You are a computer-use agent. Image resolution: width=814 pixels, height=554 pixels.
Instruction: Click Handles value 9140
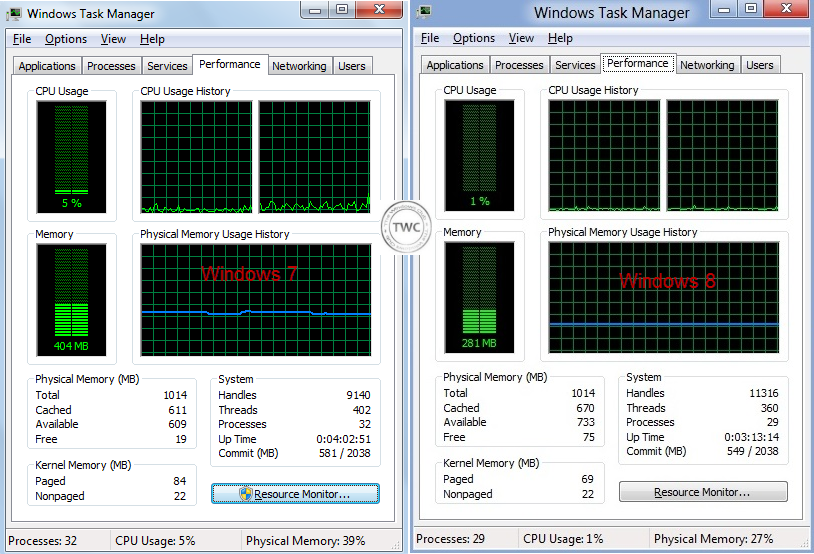[358, 395]
